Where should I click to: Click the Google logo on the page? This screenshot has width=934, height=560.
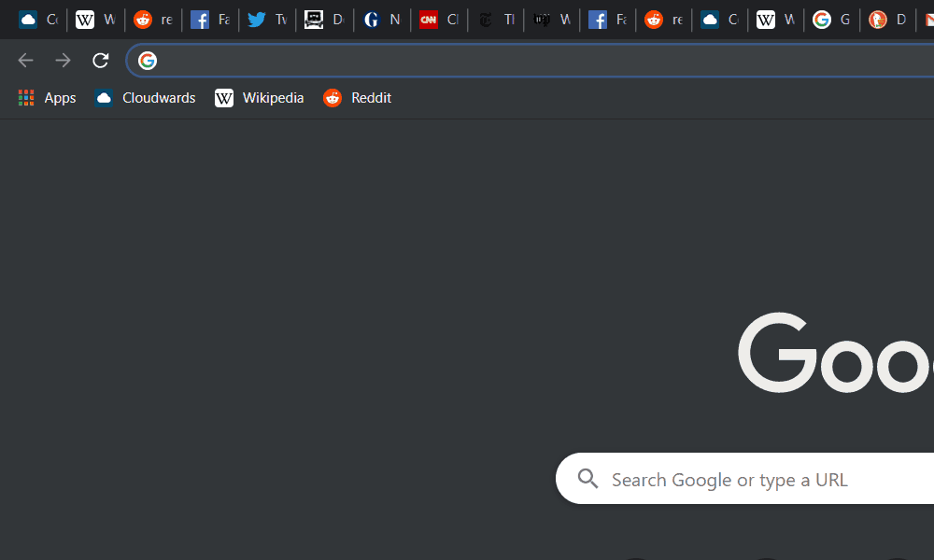(x=836, y=352)
